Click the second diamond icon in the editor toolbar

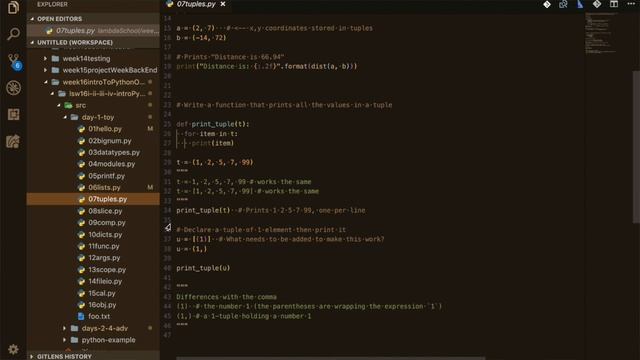click(597, 4)
